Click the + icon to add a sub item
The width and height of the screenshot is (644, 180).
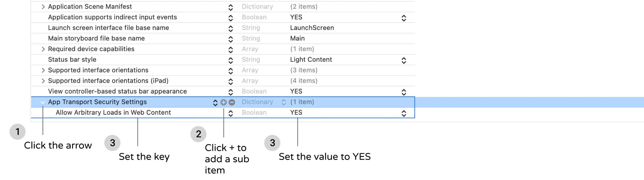pyautogui.click(x=223, y=102)
